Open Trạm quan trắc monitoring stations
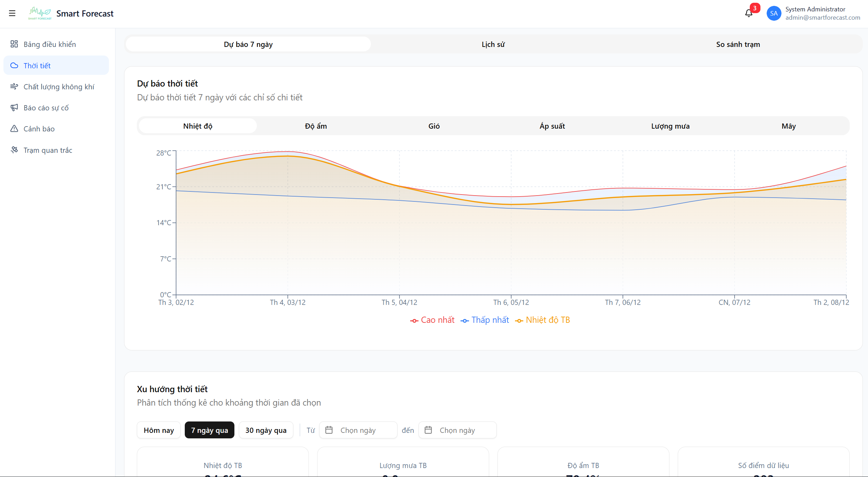Screen dimensions: 868x477 (14, 150)
